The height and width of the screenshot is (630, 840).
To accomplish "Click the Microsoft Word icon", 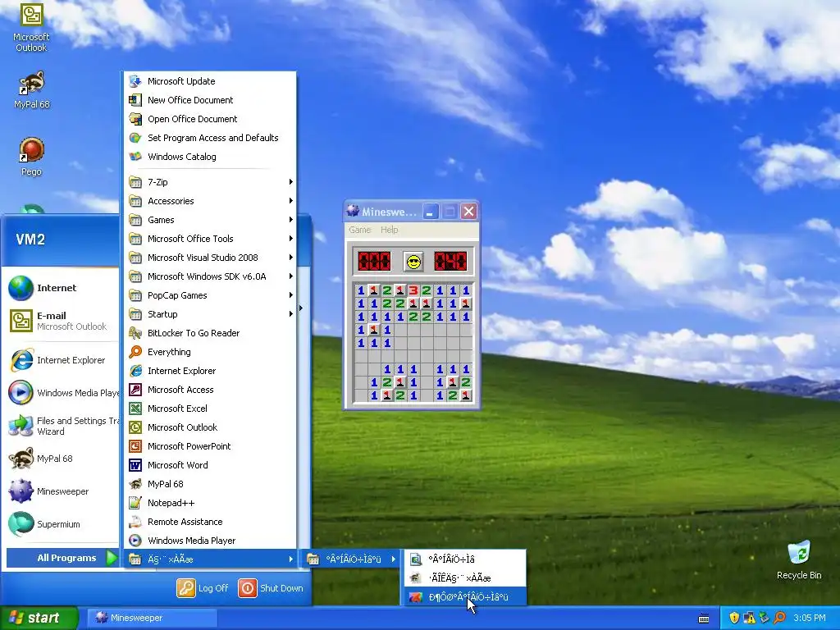I will tap(135, 465).
